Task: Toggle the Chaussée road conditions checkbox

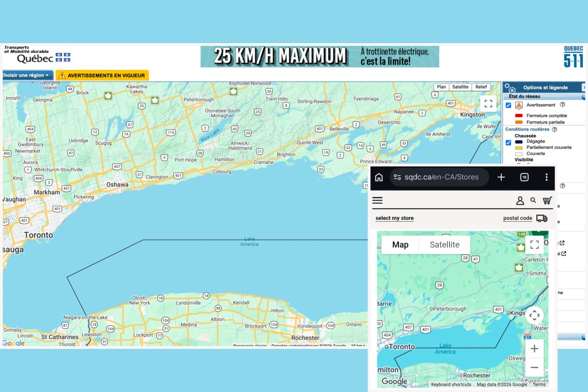Action: [508, 143]
